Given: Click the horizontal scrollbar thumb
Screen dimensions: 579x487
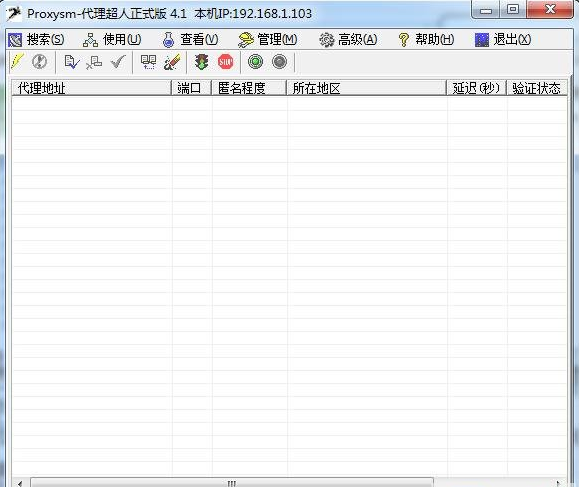Looking at the screenshot, I should (x=232, y=483).
